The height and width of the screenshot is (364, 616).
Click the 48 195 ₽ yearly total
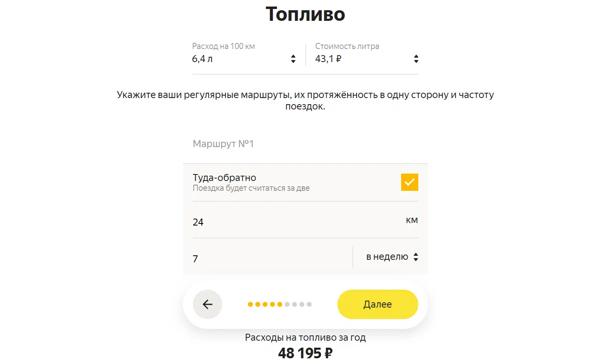point(306,353)
